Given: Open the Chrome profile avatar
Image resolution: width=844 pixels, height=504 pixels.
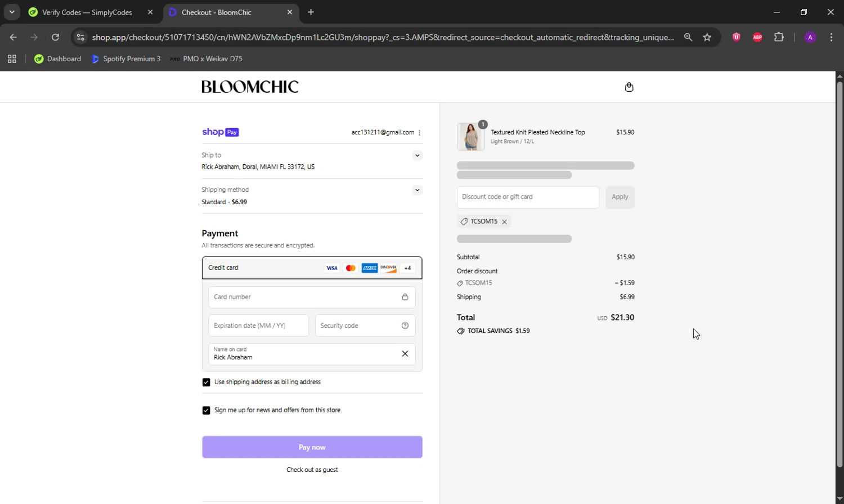Looking at the screenshot, I should point(810,37).
